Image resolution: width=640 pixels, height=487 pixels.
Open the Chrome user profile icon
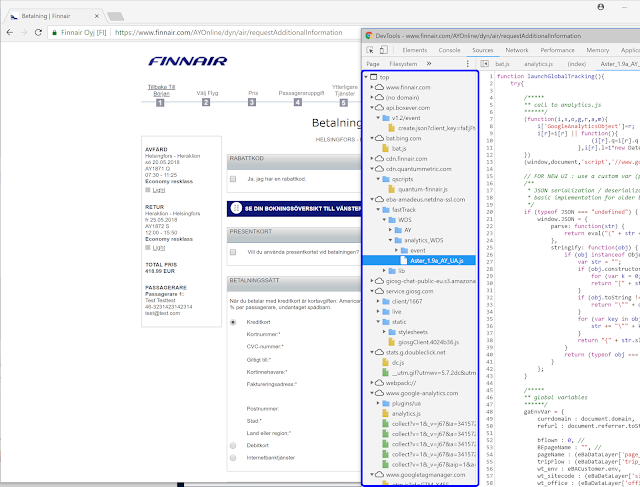tap(600, 7)
